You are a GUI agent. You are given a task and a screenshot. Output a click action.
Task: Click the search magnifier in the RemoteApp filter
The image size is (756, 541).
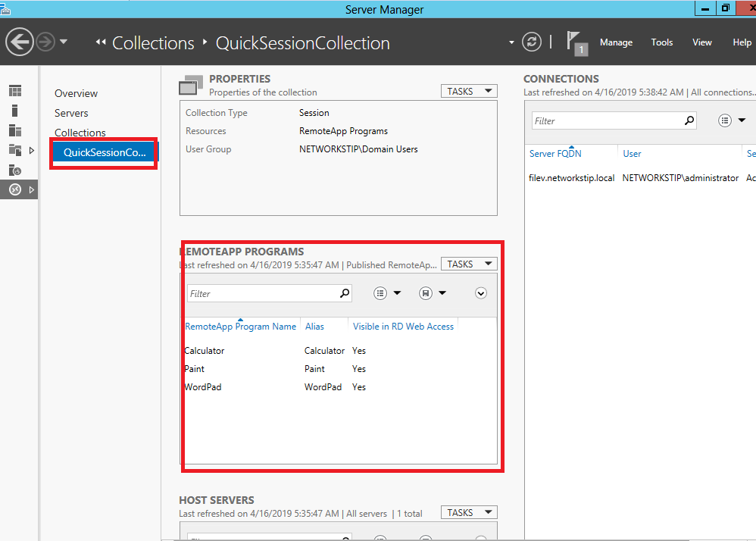pyautogui.click(x=345, y=292)
